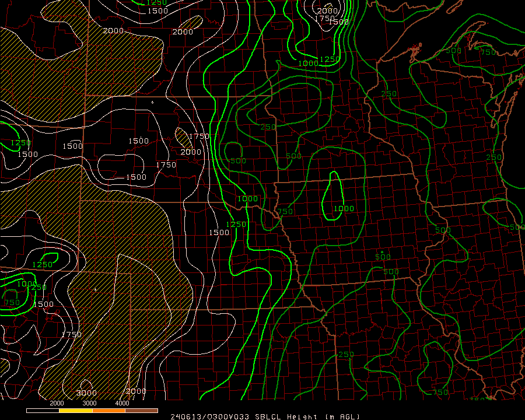Click the 3000 contour label on the map
525x420 pixels.
[x=86, y=393]
